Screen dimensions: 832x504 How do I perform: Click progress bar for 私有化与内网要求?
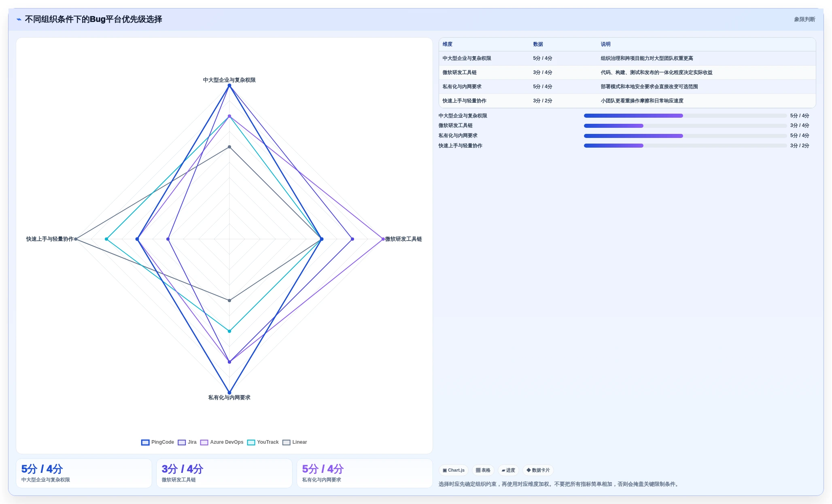pos(685,136)
